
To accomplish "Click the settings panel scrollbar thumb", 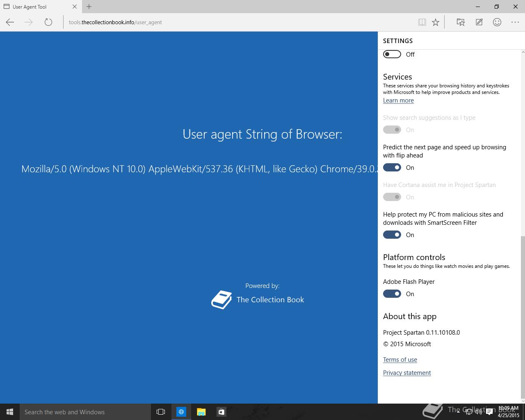I will (523, 317).
